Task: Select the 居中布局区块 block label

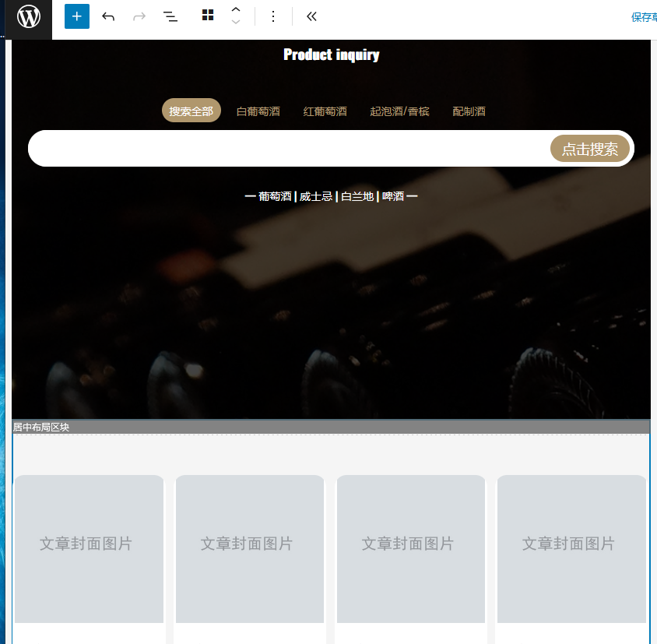Action: 41,427
